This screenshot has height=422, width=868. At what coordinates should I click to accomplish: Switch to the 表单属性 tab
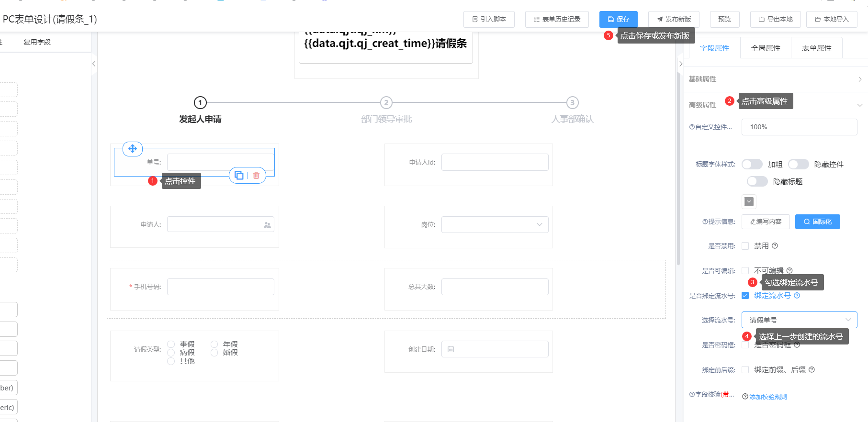[x=817, y=48]
